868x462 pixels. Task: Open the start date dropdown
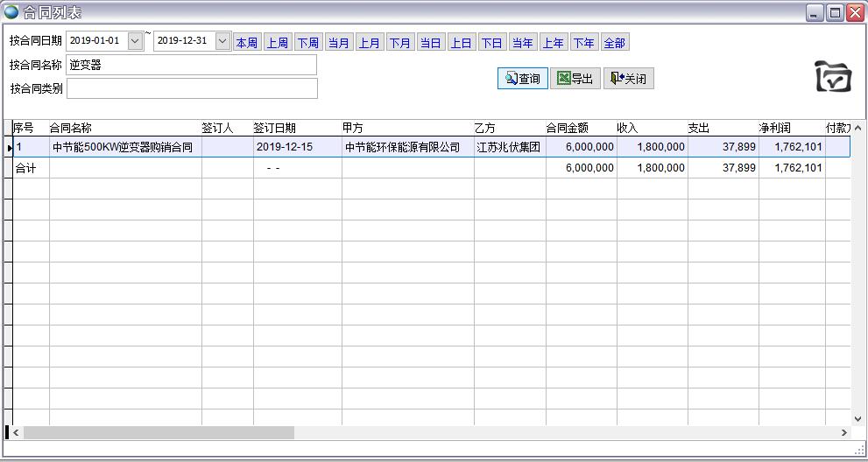tap(135, 41)
